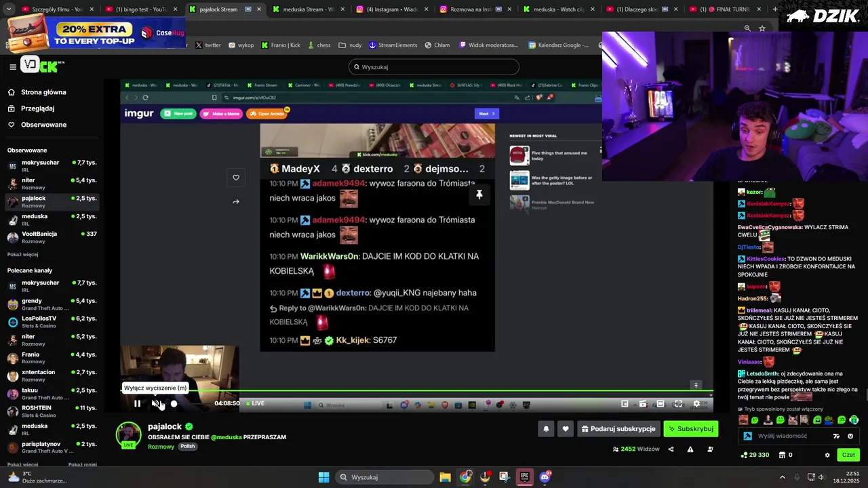Expand followed channels with Pokaż więcej
The image size is (868, 488).
pyautogui.click(x=22, y=255)
